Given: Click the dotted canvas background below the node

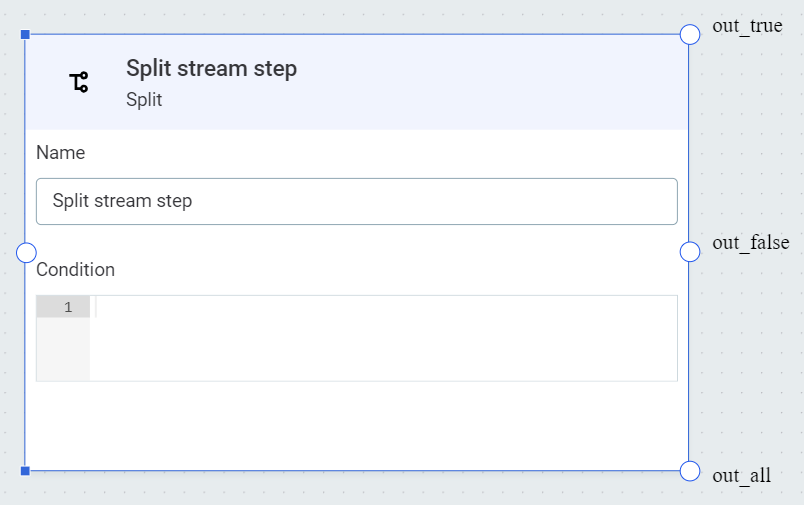Looking at the screenshot, I should pyautogui.click(x=356, y=490).
